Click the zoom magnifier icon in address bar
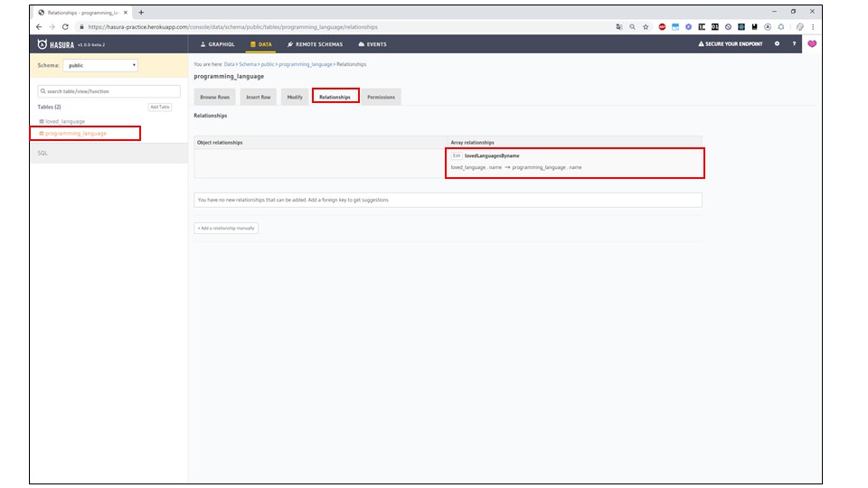Image resolution: width=868 pixels, height=488 pixels. click(632, 26)
